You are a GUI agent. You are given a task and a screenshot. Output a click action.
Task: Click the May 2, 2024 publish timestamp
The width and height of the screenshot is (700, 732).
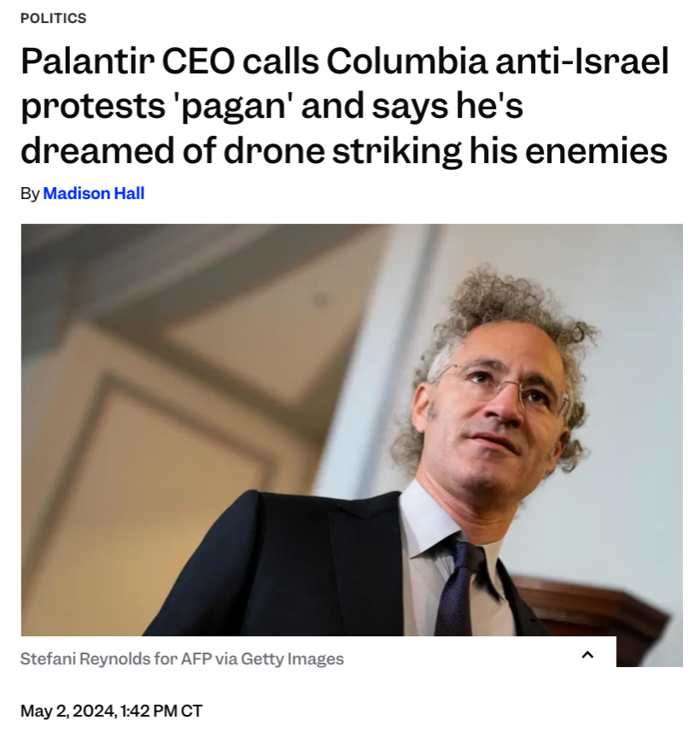(x=112, y=711)
